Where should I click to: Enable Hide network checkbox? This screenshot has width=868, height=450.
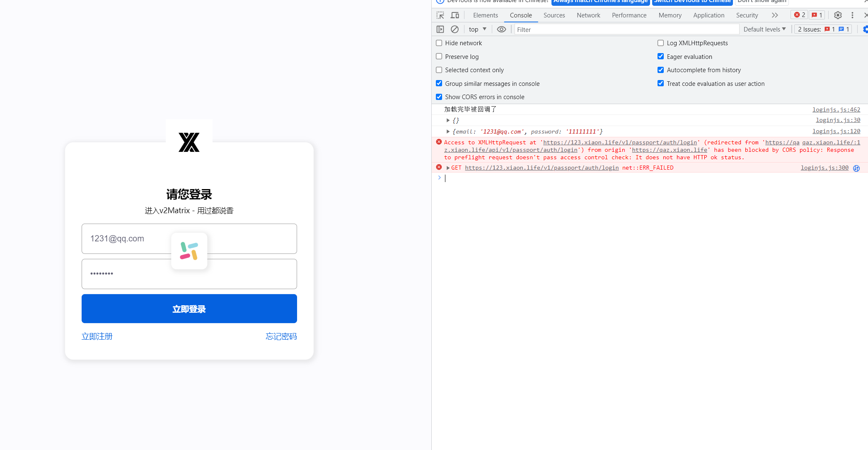[x=439, y=43]
